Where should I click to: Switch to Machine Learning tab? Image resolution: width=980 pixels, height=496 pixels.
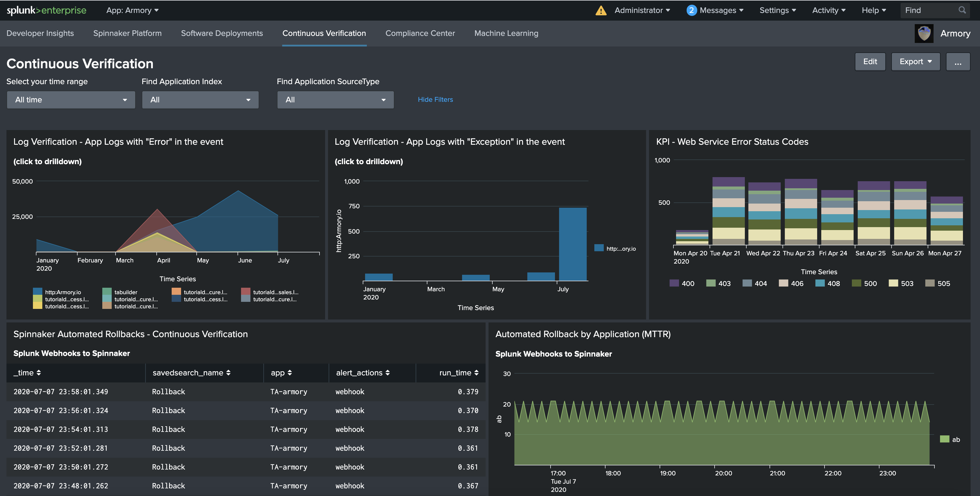point(506,34)
